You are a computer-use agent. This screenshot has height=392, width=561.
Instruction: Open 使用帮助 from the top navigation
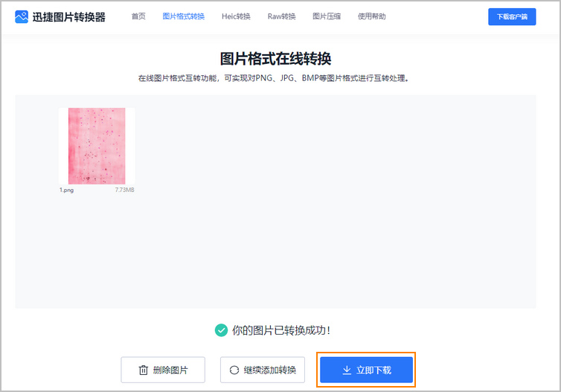[372, 16]
